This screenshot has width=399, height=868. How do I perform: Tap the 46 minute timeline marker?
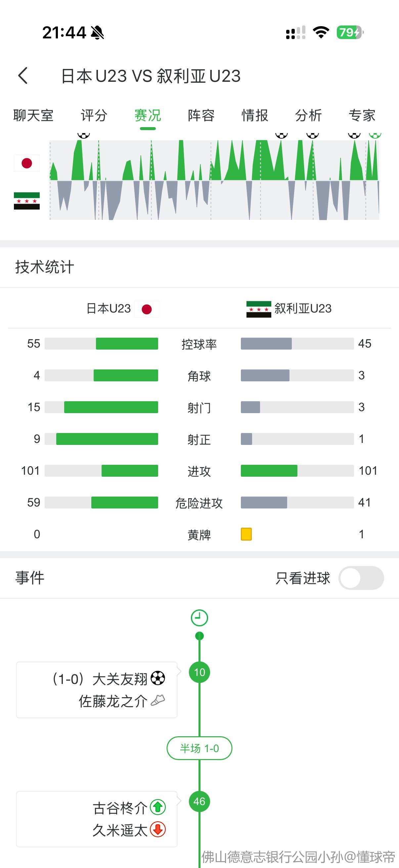click(199, 801)
